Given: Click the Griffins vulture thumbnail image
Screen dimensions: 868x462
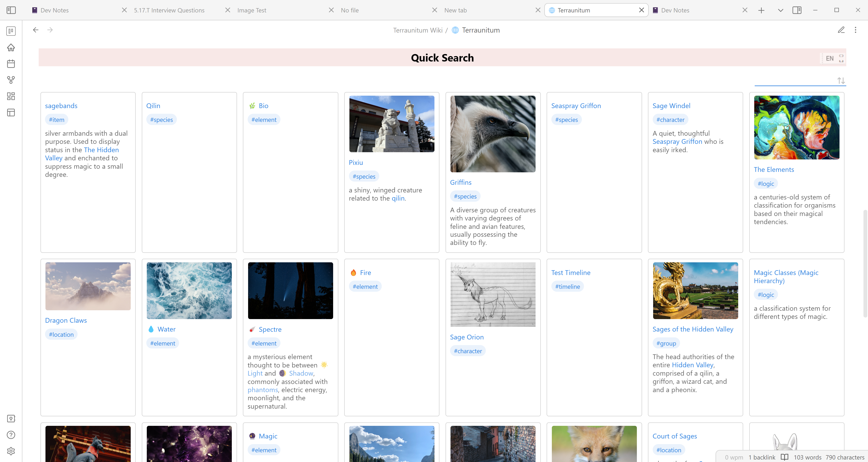Looking at the screenshot, I should coord(493,134).
